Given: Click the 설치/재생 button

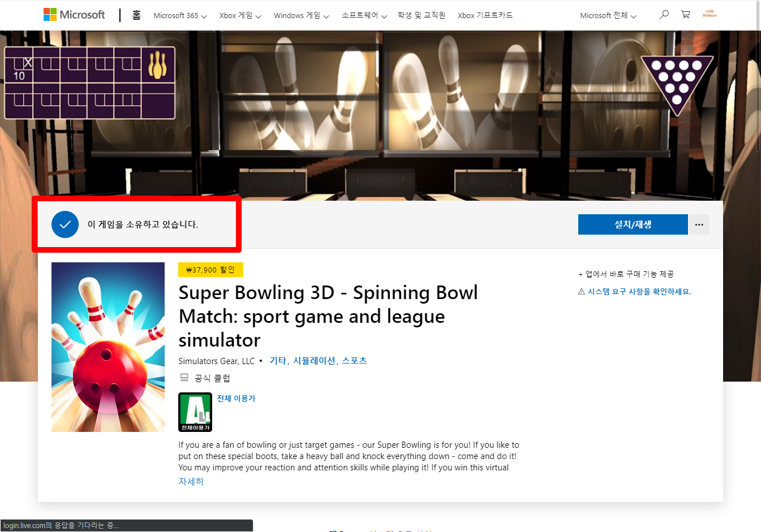Looking at the screenshot, I should (633, 224).
